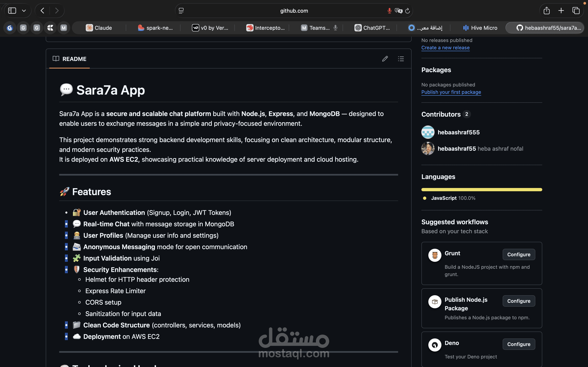Image resolution: width=588 pixels, height=367 pixels.
Task: Open the README outline icon
Action: click(401, 59)
